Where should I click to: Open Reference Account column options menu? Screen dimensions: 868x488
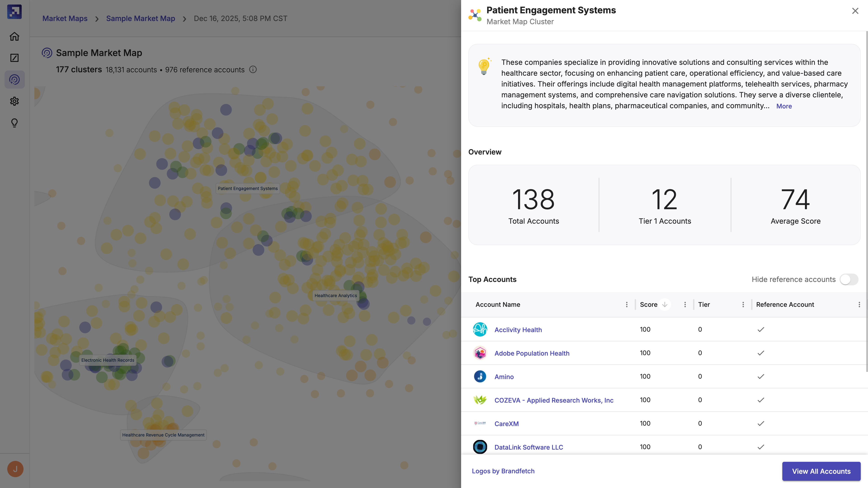click(x=859, y=305)
